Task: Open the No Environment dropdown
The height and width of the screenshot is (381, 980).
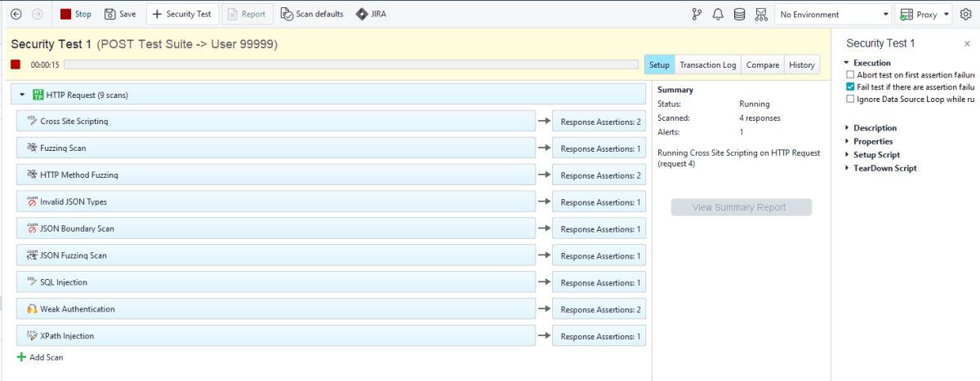Action: tap(832, 14)
